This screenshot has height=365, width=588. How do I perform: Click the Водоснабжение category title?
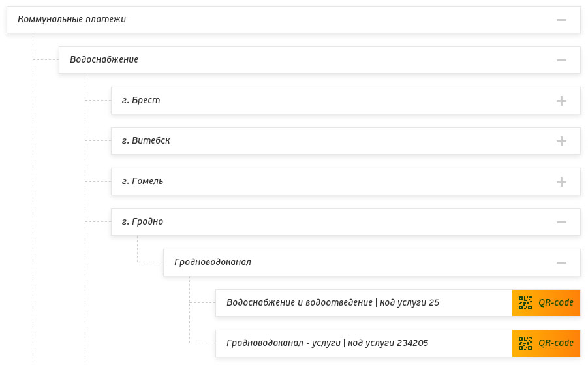coord(104,60)
